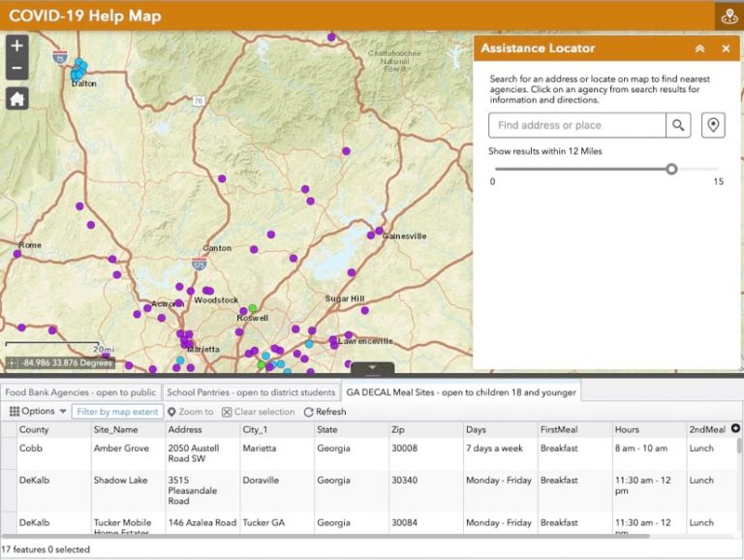Click the green marker near Roswell

tap(253, 308)
